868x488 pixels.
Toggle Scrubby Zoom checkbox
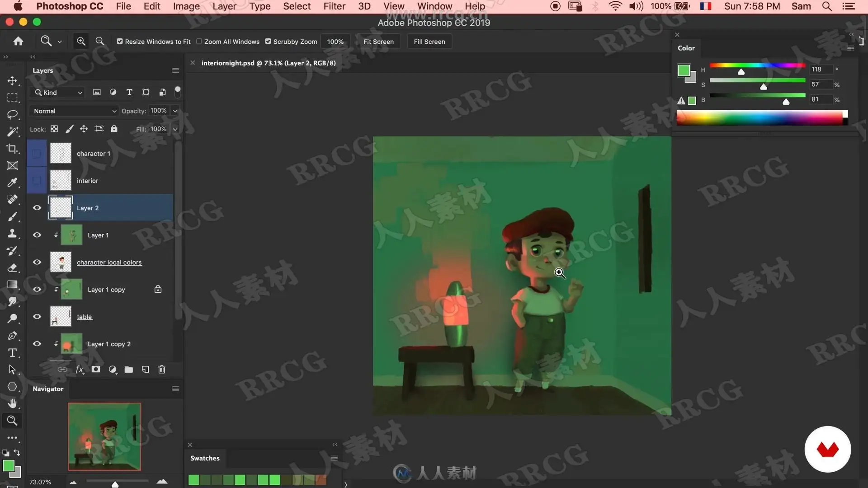click(x=268, y=41)
